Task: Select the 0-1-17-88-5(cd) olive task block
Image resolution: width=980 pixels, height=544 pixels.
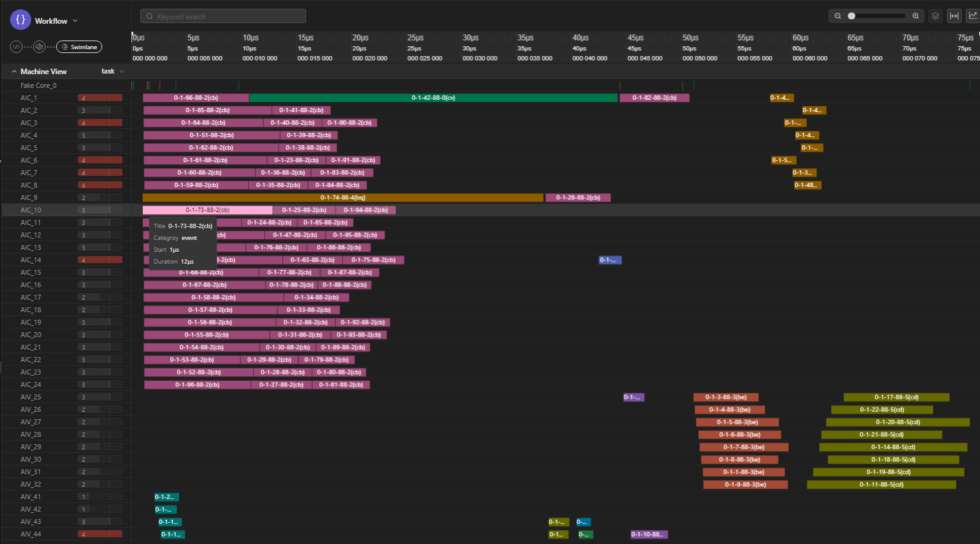Action: pos(896,397)
